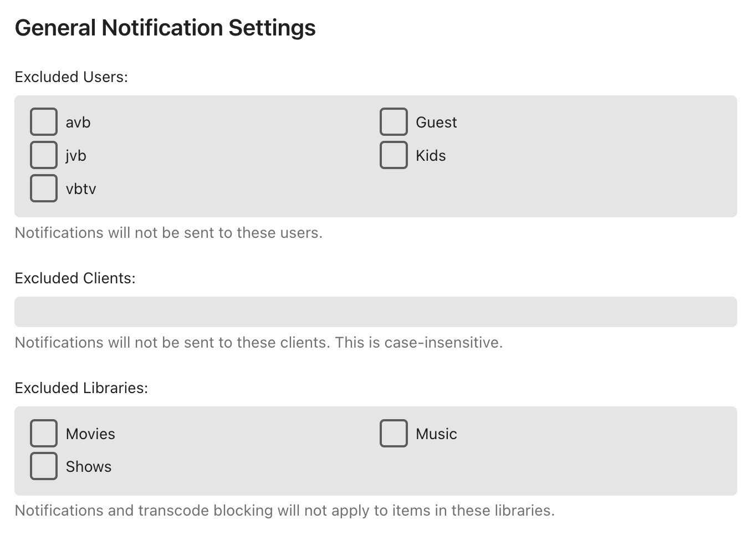Tick the Shows library checkbox

(x=44, y=466)
